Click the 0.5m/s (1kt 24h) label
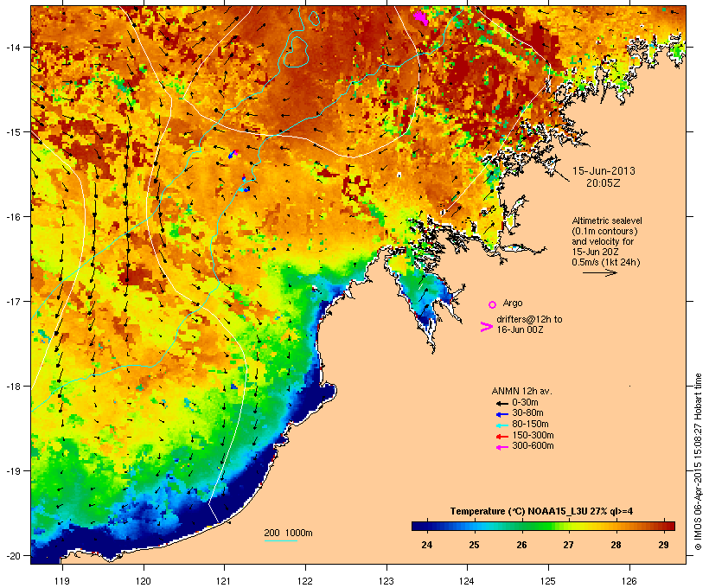 point(606,262)
